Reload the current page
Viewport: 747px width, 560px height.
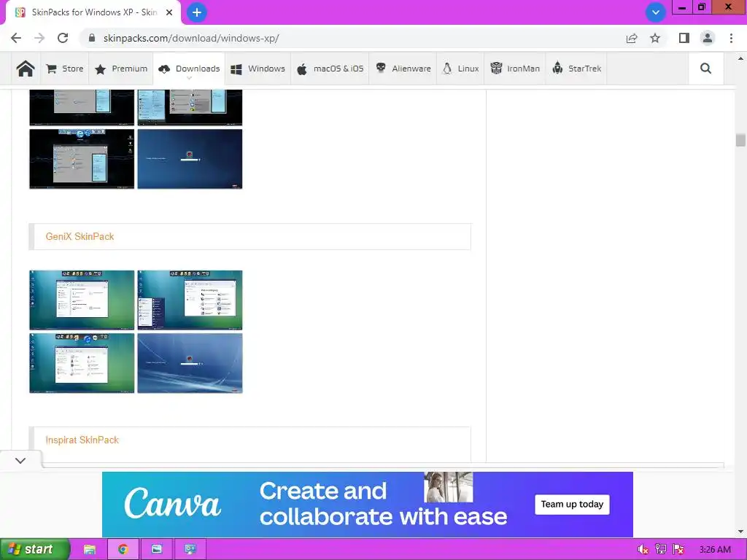63,38
